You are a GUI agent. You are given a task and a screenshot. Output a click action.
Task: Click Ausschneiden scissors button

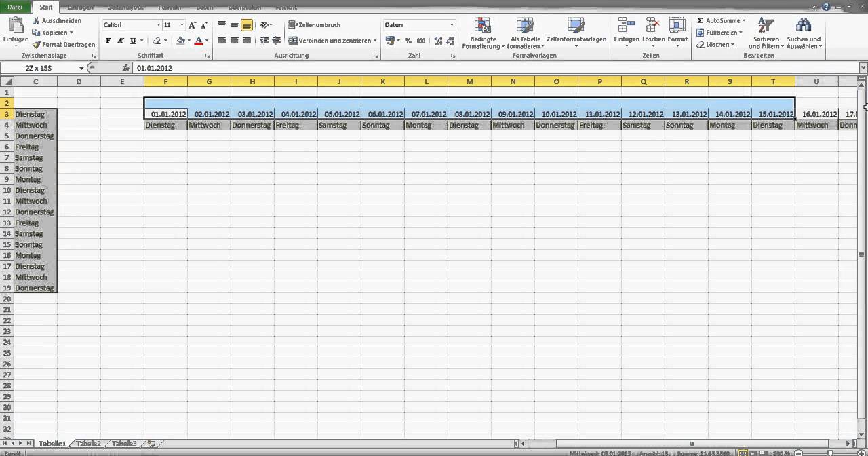pyautogui.click(x=57, y=20)
